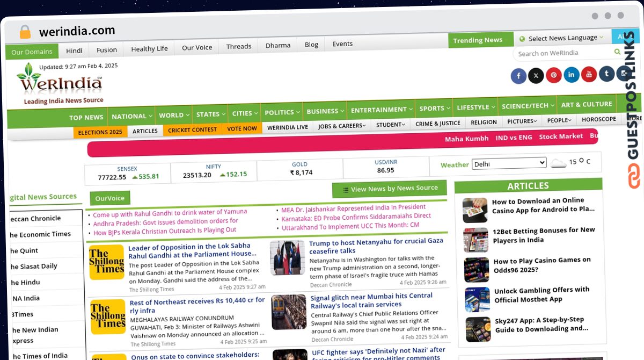Viewport: 644px width, 360px height.
Task: Click the IND vs ENG trending link
Action: 514,138
